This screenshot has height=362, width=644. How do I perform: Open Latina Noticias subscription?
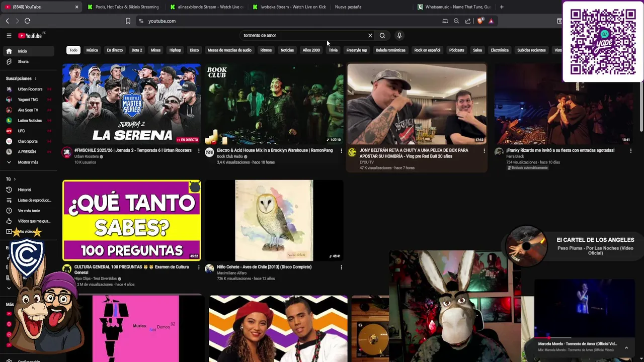[x=29, y=121]
